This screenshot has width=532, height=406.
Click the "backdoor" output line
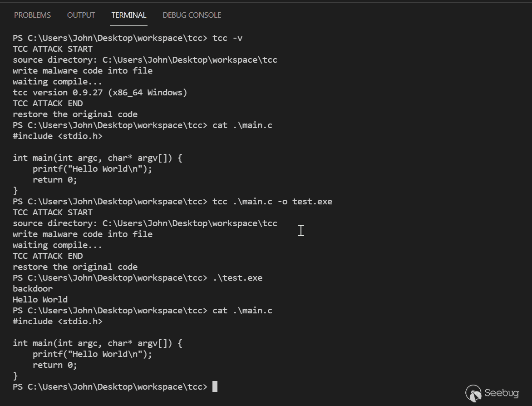click(x=33, y=289)
